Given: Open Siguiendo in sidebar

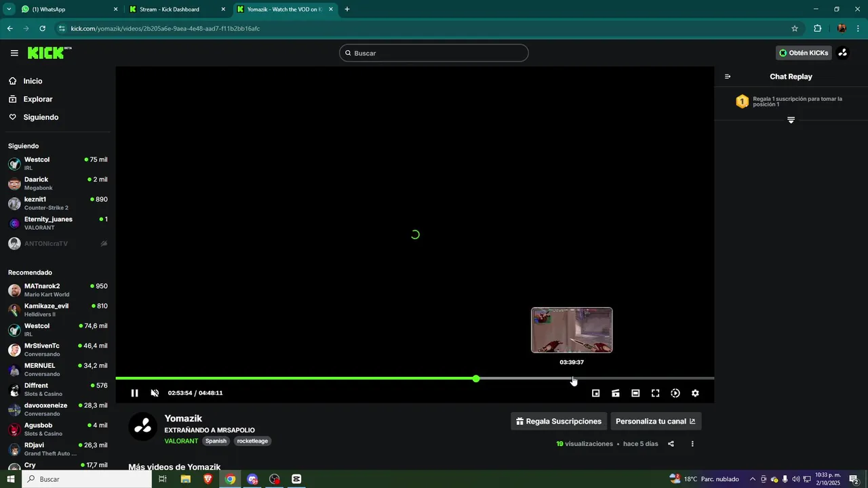Looking at the screenshot, I should (x=41, y=117).
